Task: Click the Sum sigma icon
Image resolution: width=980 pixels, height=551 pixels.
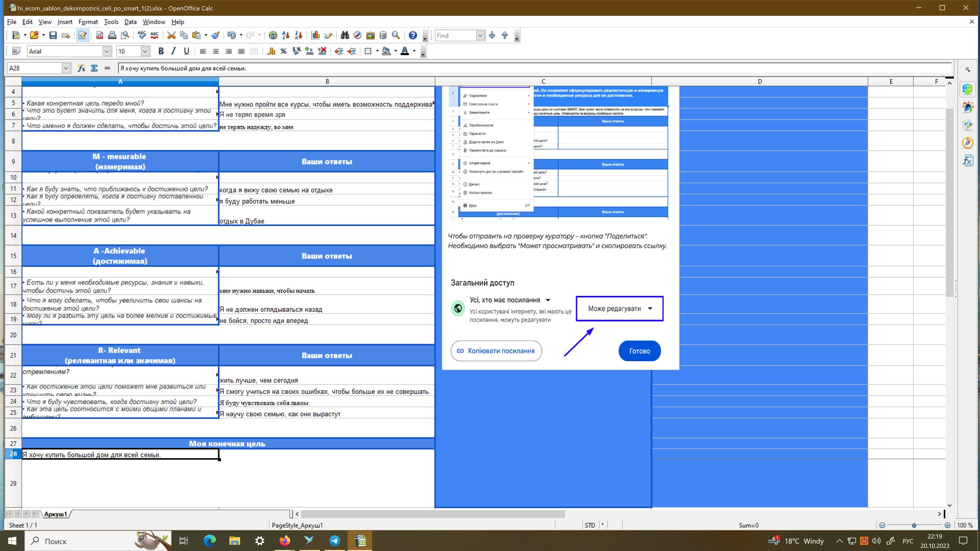Action: pos(94,68)
